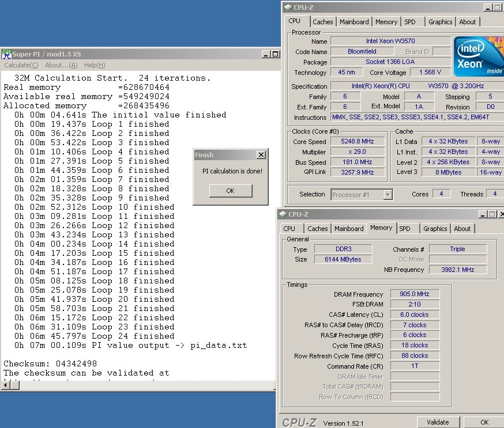Screen dimensions: 504x428
Task: Click the bottom CPU-Z window title icon
Action: [x=283, y=214]
